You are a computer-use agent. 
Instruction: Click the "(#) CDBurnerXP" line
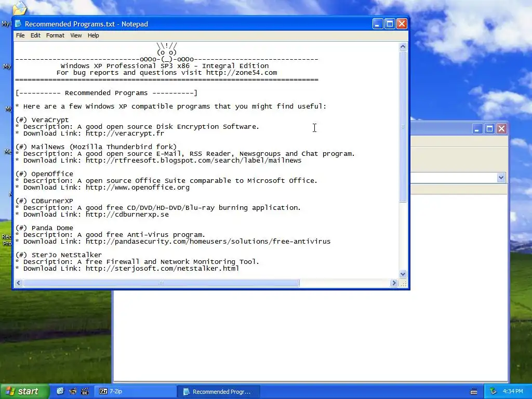click(44, 201)
